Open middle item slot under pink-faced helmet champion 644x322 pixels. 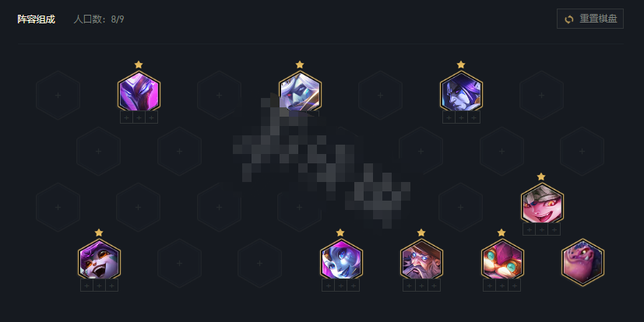(542, 229)
